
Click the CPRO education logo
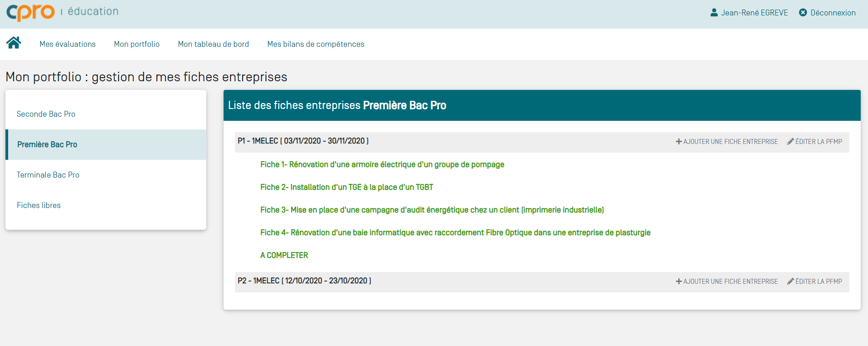point(62,12)
